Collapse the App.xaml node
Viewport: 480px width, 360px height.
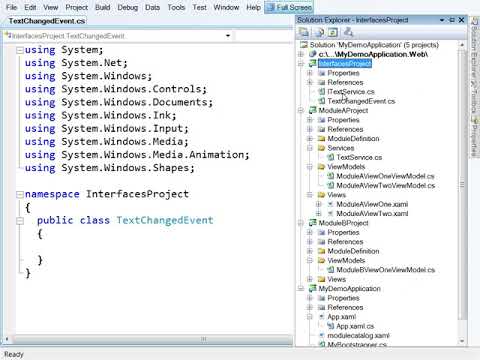point(310,317)
